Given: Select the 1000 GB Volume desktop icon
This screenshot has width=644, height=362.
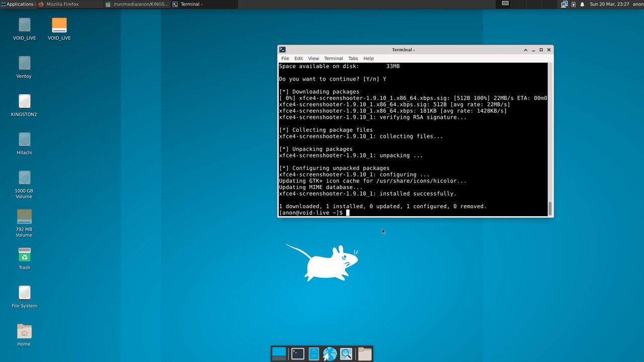Looking at the screenshot, I should click(x=24, y=184).
